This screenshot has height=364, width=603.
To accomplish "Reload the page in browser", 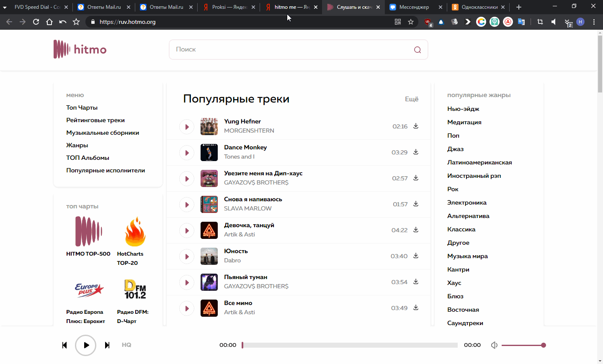I will pyautogui.click(x=36, y=22).
